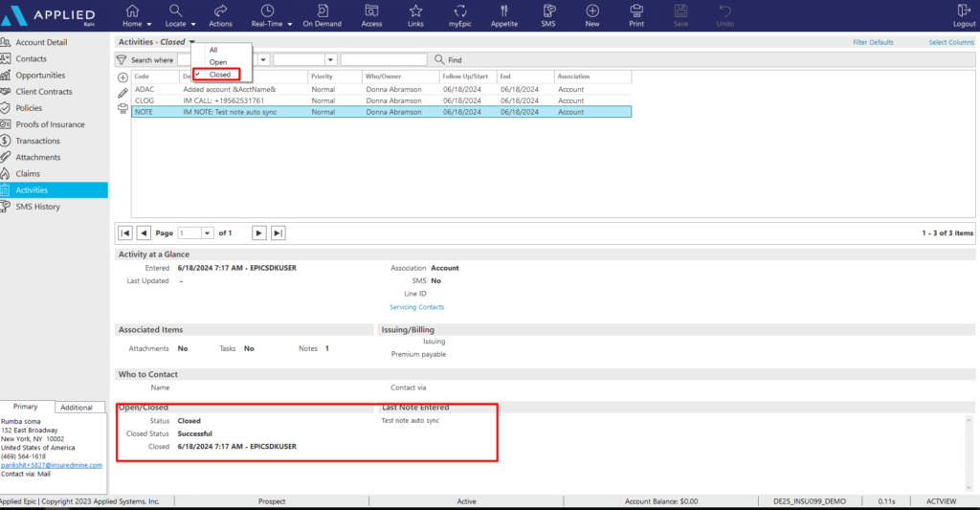This screenshot has height=510, width=980.
Task: Expand the Home dropdown arrow
Action: tap(148, 24)
